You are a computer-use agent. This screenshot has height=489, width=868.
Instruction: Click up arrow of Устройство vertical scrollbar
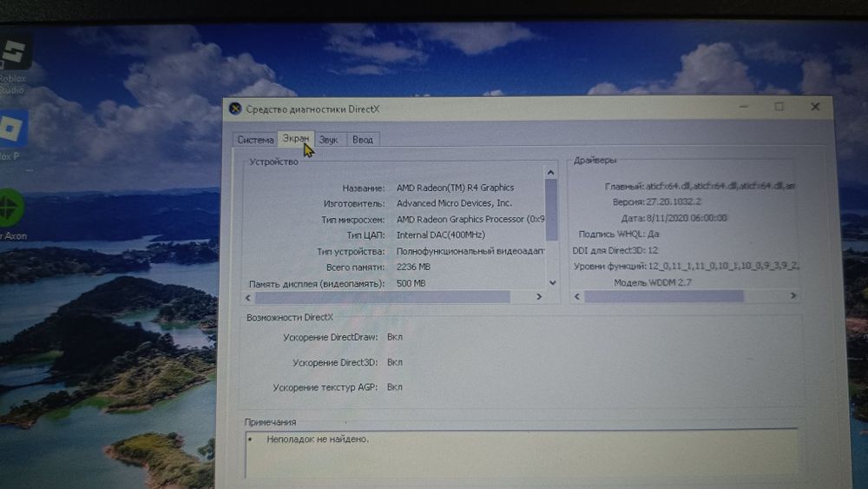(551, 172)
